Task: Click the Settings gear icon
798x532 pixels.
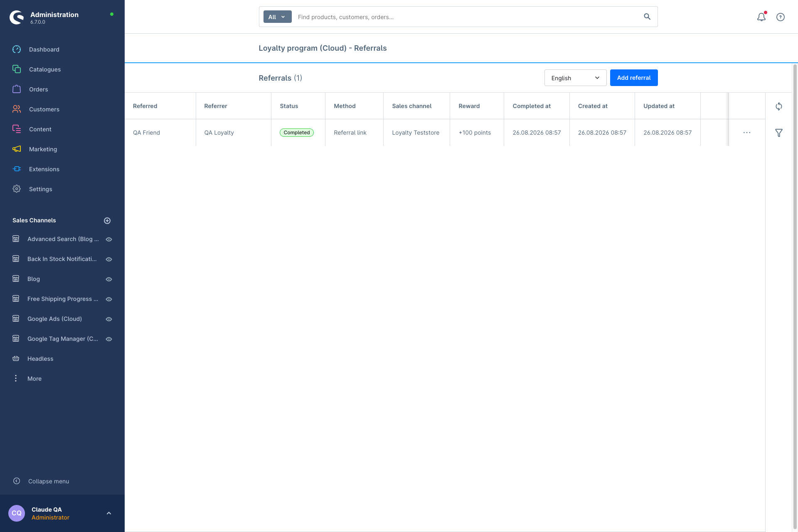Action: pyautogui.click(x=17, y=189)
